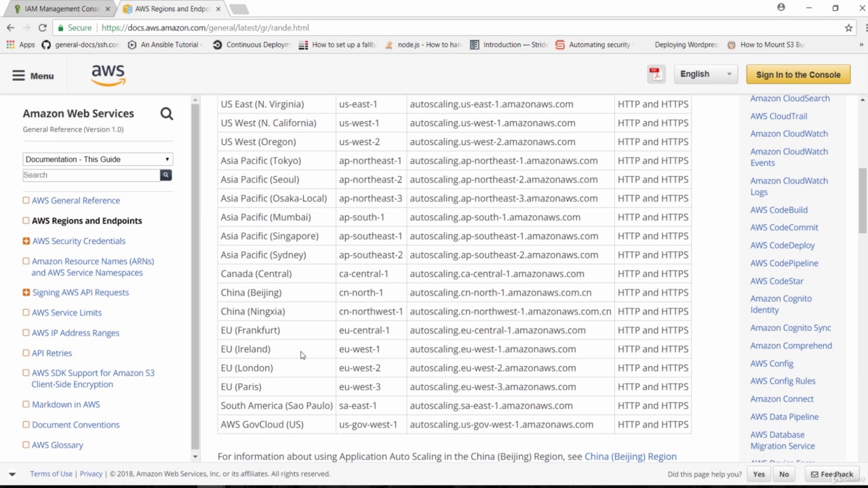The height and width of the screenshot is (488, 868).
Task: Click autoscaling.us-east-1.amazonaws.com endpoint text
Action: (x=492, y=104)
